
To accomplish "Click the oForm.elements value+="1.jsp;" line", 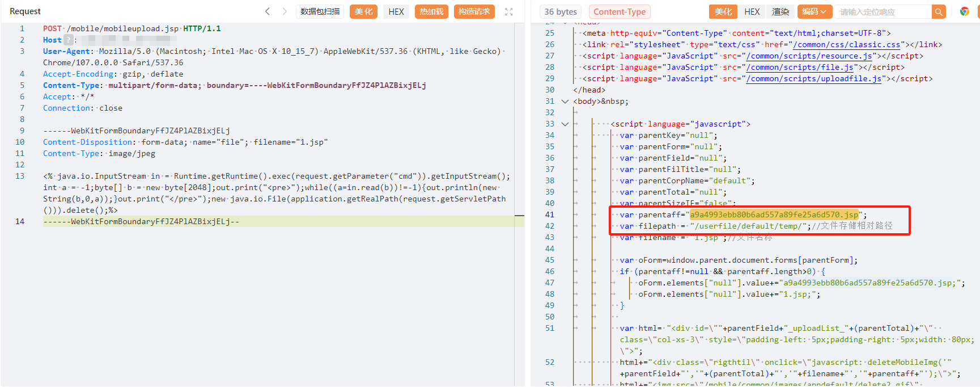I will pos(729,294).
